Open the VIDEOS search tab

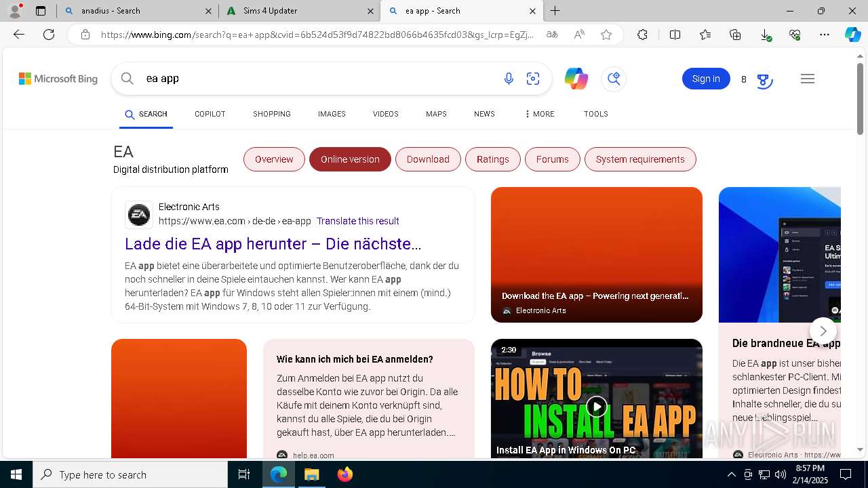pyautogui.click(x=386, y=114)
